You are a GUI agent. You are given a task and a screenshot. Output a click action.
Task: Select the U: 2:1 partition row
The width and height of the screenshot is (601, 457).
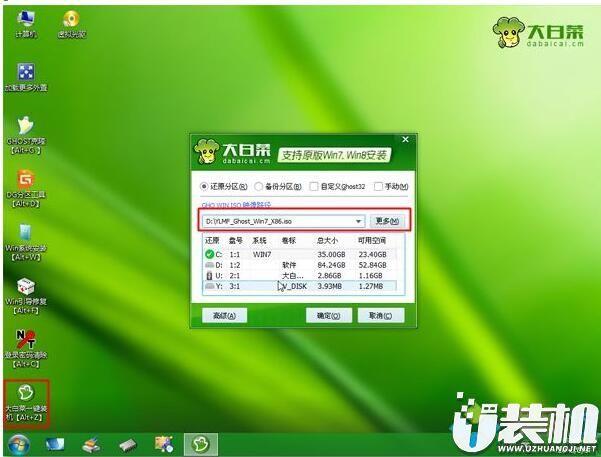pos(300,276)
